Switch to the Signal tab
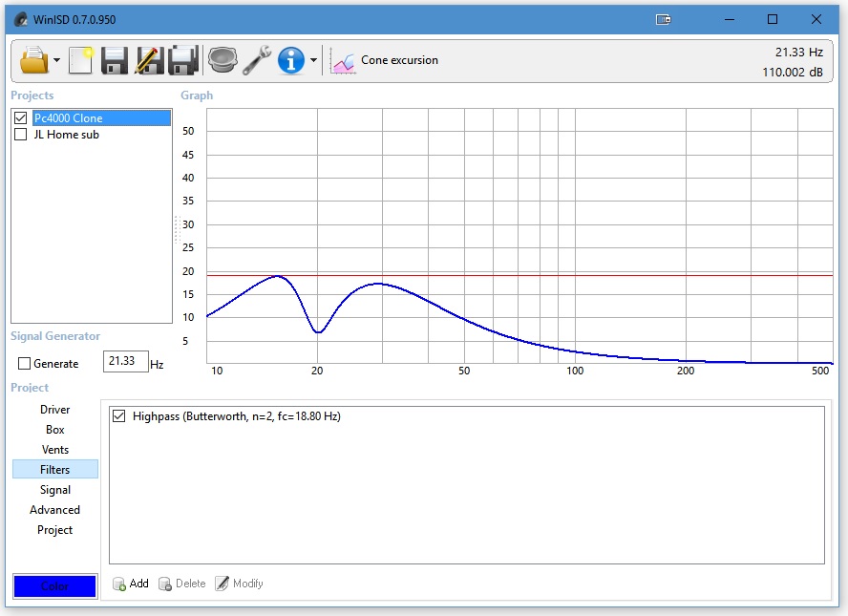 click(55, 489)
